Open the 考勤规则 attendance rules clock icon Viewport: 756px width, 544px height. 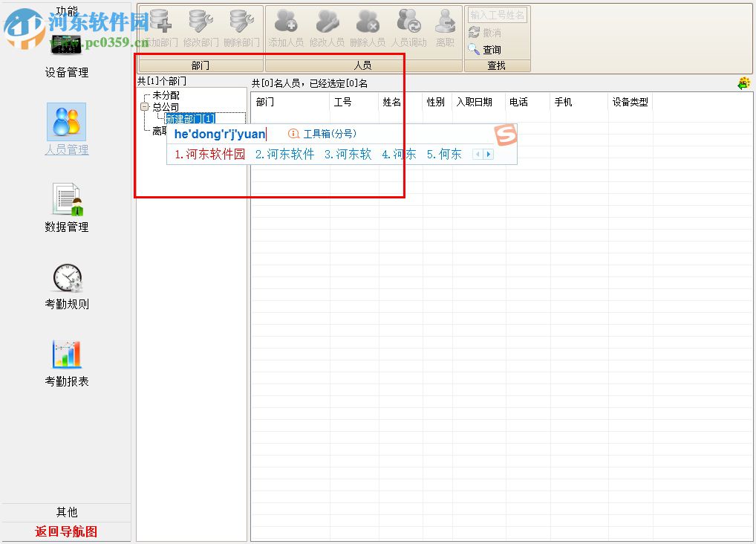pyautogui.click(x=68, y=277)
